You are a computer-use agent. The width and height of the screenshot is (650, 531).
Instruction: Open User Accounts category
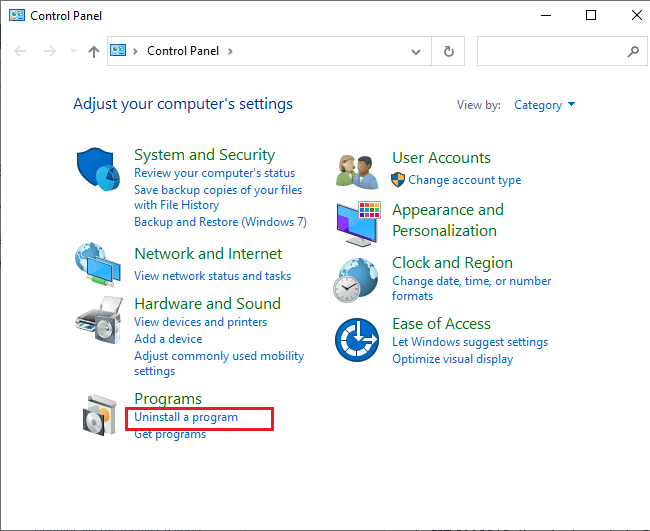click(x=441, y=158)
